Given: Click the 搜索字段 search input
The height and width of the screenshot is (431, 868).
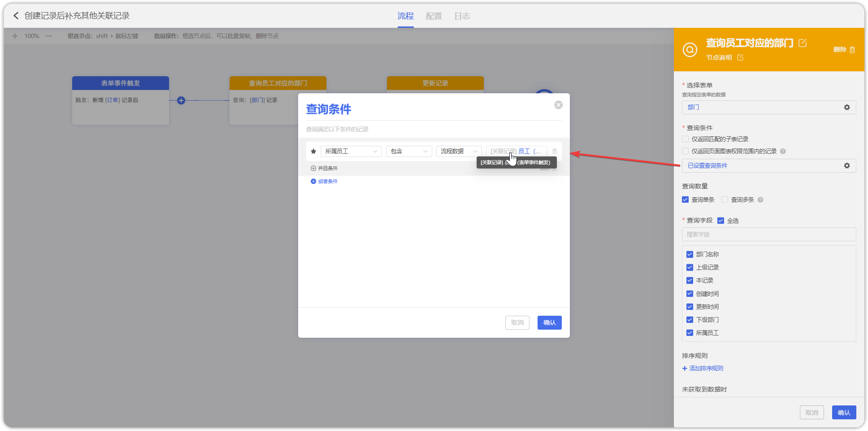Looking at the screenshot, I should coord(768,235).
